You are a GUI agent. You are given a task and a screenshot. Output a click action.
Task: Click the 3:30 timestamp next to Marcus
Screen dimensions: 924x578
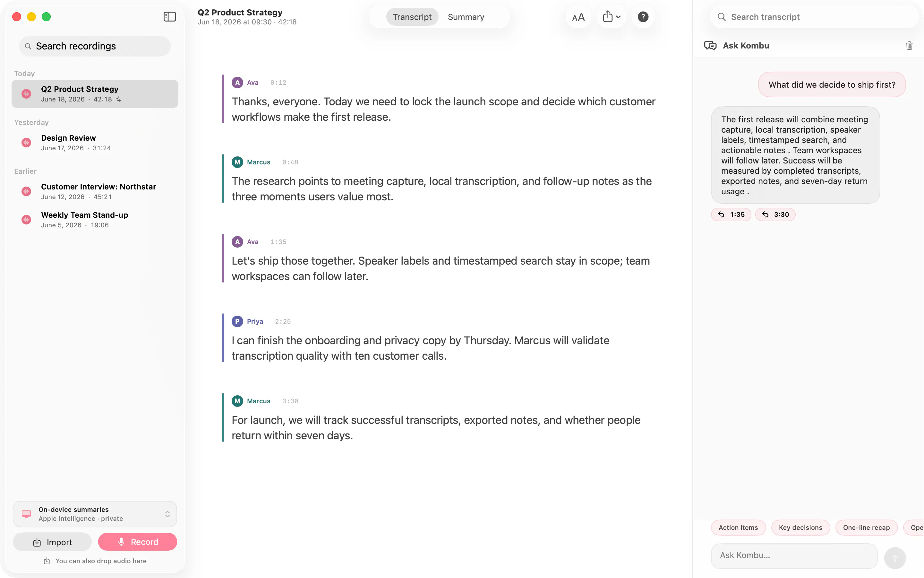coord(290,401)
